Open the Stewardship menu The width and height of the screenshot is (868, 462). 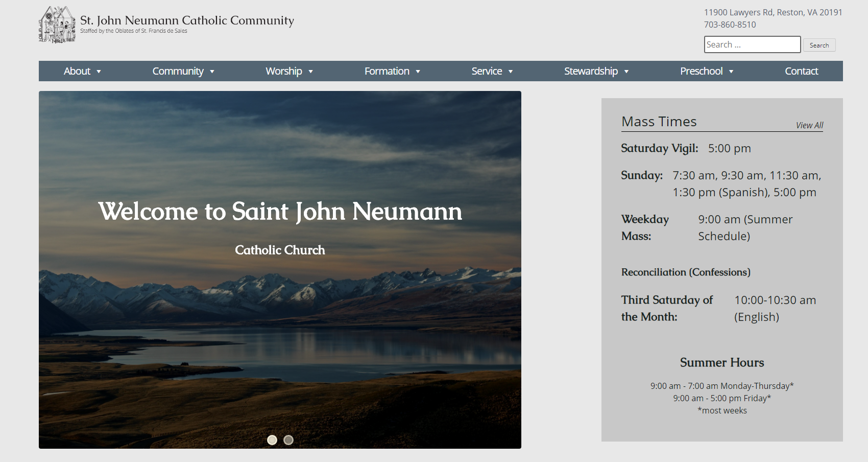pyautogui.click(x=591, y=71)
